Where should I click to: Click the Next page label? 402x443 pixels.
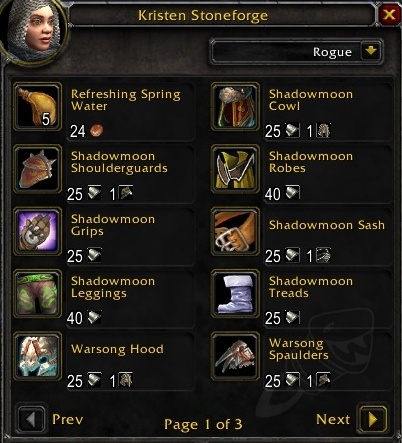point(333,419)
